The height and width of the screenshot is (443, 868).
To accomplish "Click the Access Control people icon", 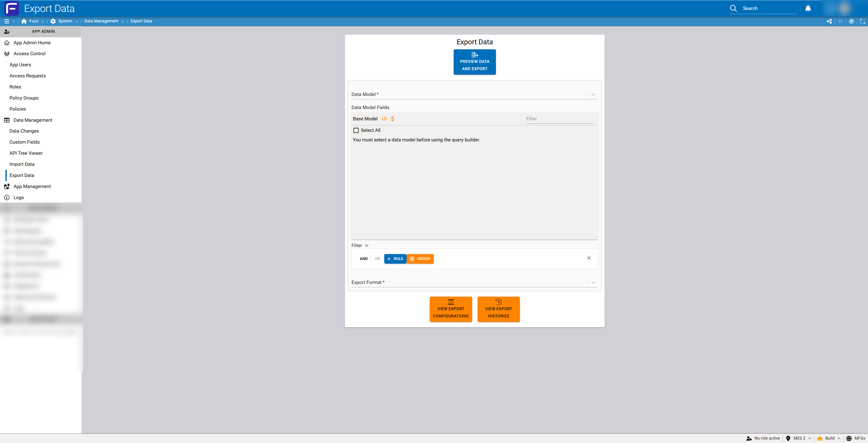I will coord(7,54).
